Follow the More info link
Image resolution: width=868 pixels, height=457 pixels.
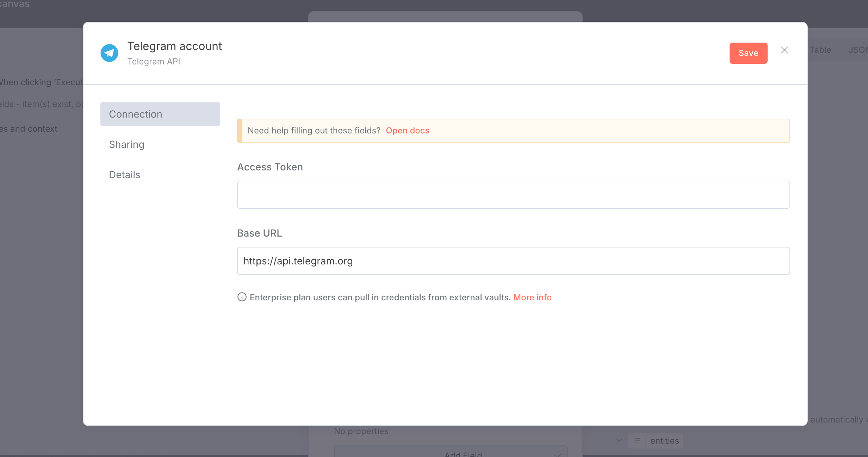pos(532,298)
